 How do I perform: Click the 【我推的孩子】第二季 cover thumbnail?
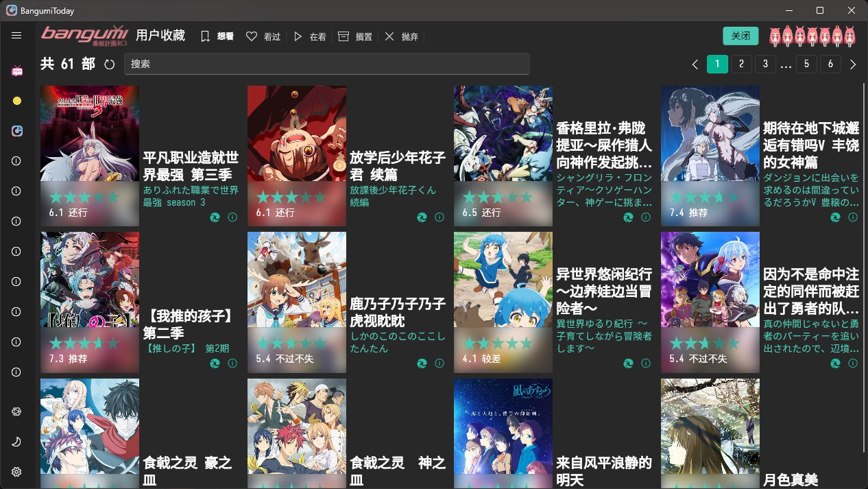[90, 302]
